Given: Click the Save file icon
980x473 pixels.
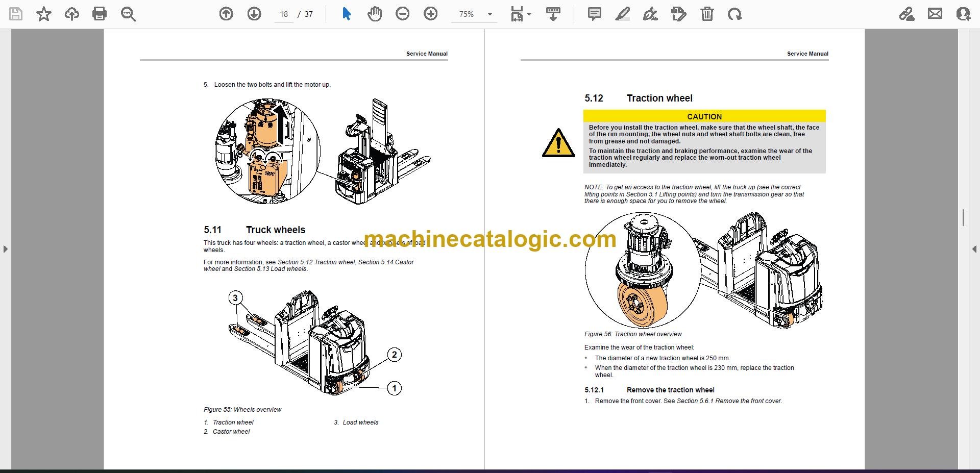Looking at the screenshot, I should (16, 14).
